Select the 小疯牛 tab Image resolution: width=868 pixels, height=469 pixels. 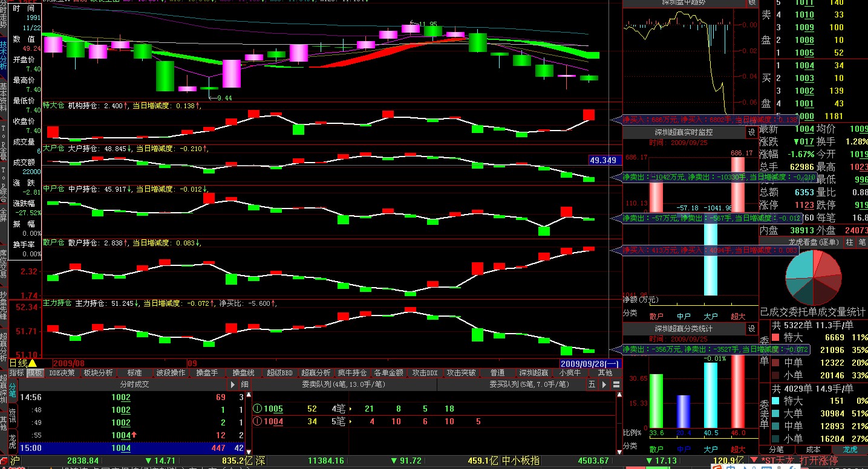point(570,373)
